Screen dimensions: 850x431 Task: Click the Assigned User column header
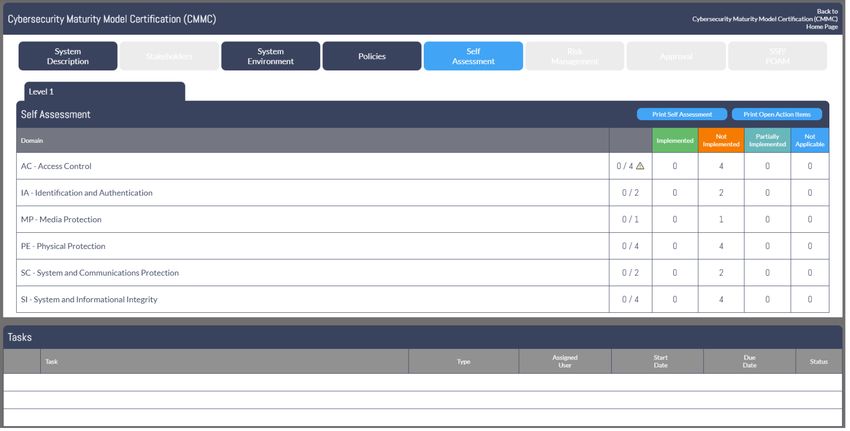coord(565,362)
